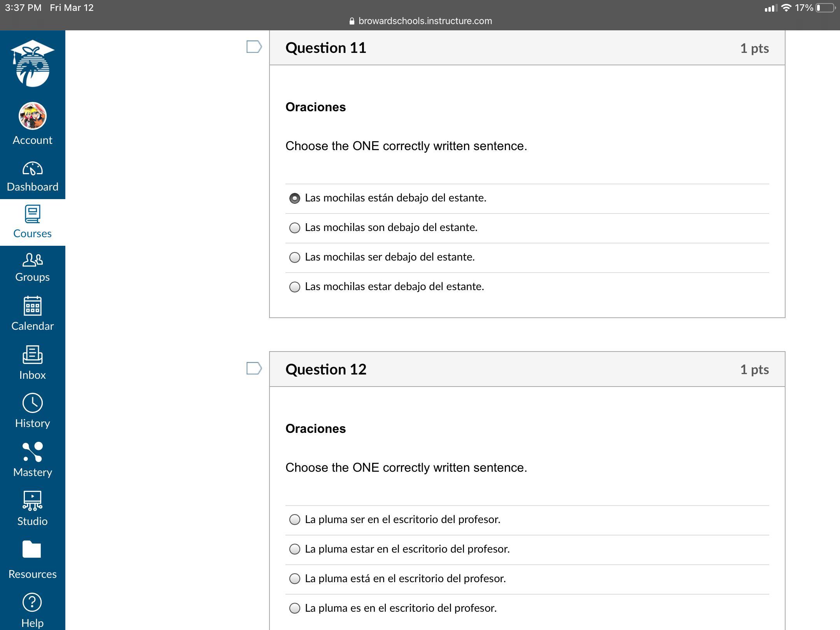840x630 pixels.
Task: Open the History clock icon
Action: click(x=32, y=403)
